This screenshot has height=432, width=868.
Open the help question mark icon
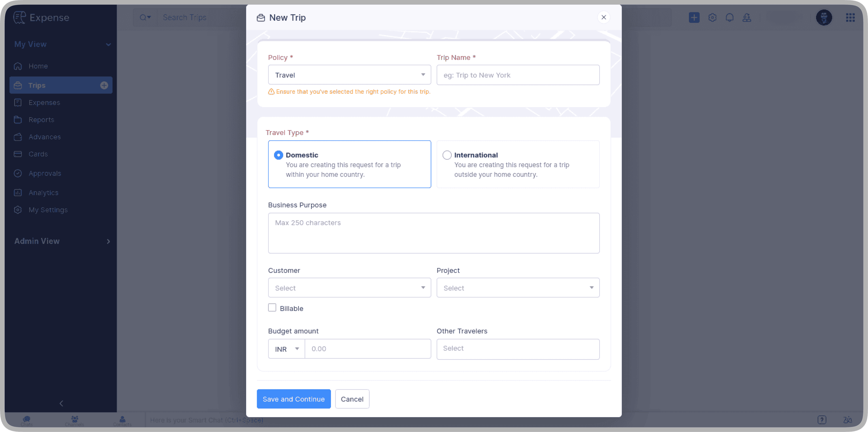point(821,420)
